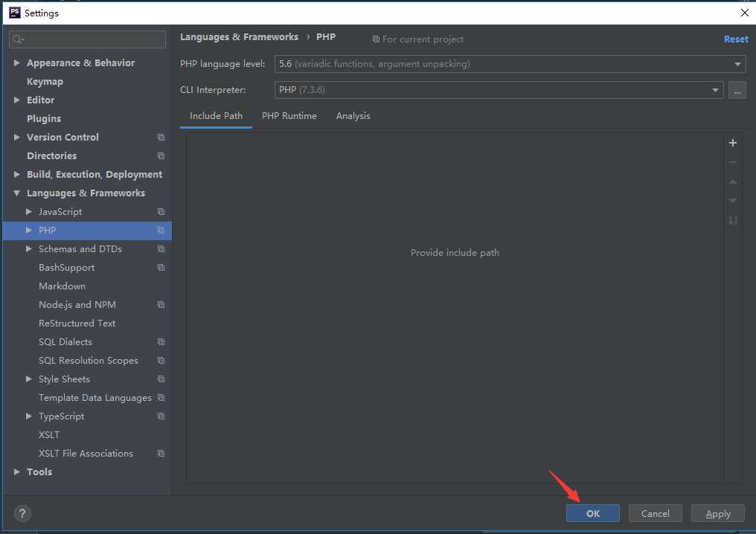Expand Style Sheets subtree arrow

29,379
